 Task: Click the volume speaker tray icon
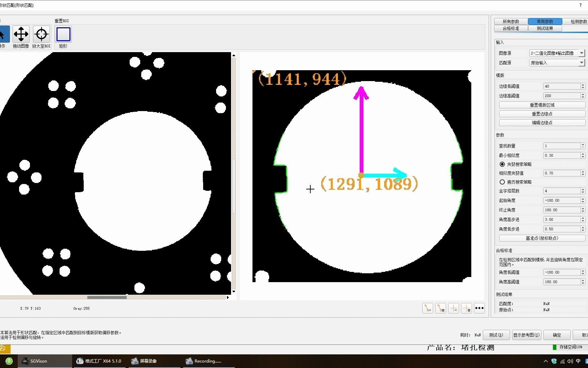point(570,361)
